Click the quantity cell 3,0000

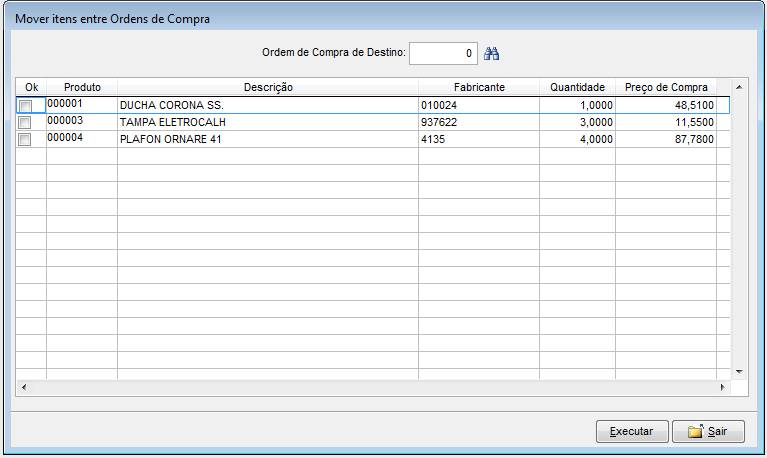tap(577, 122)
